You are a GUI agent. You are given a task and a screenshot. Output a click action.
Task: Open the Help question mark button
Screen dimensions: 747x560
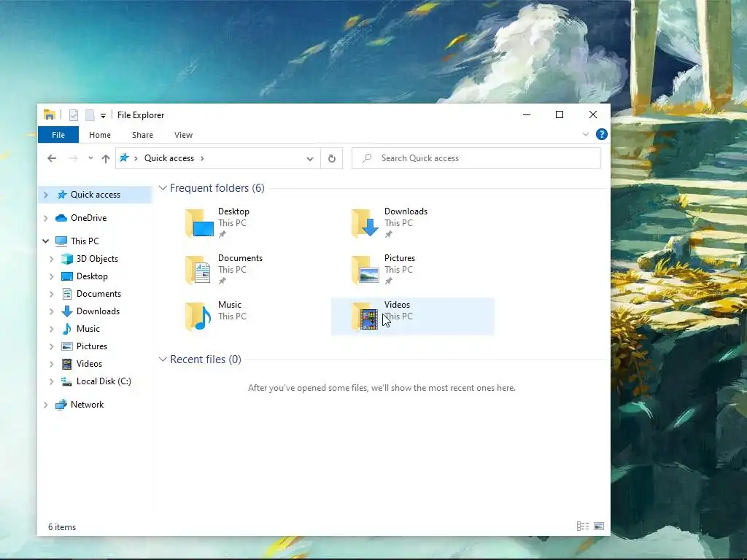tap(602, 134)
